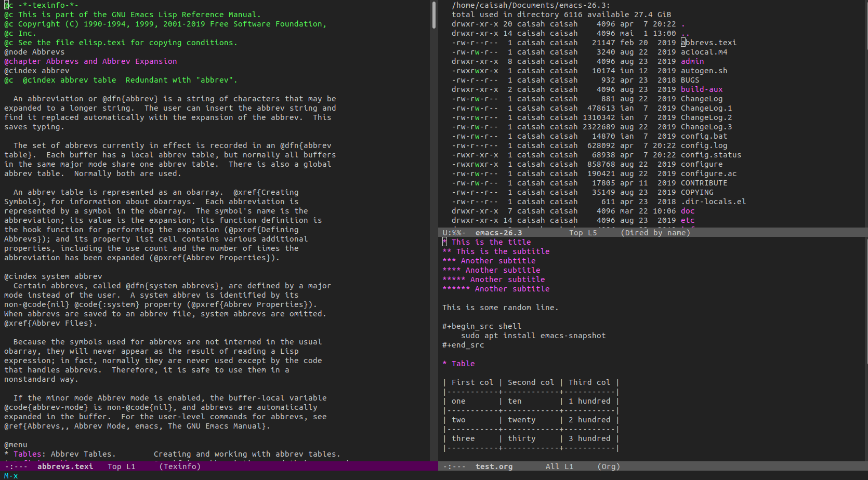Click the M-x minibuffer prompt
The width and height of the screenshot is (868, 480).
(11, 476)
